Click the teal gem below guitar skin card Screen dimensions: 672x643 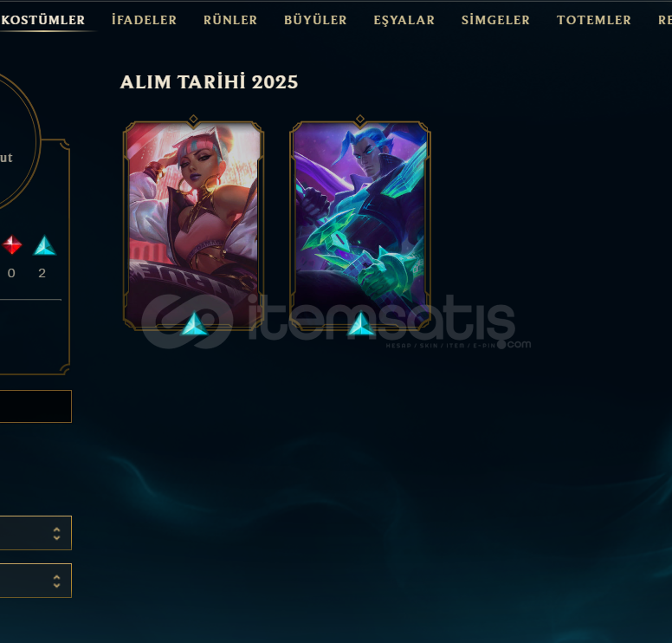click(361, 323)
